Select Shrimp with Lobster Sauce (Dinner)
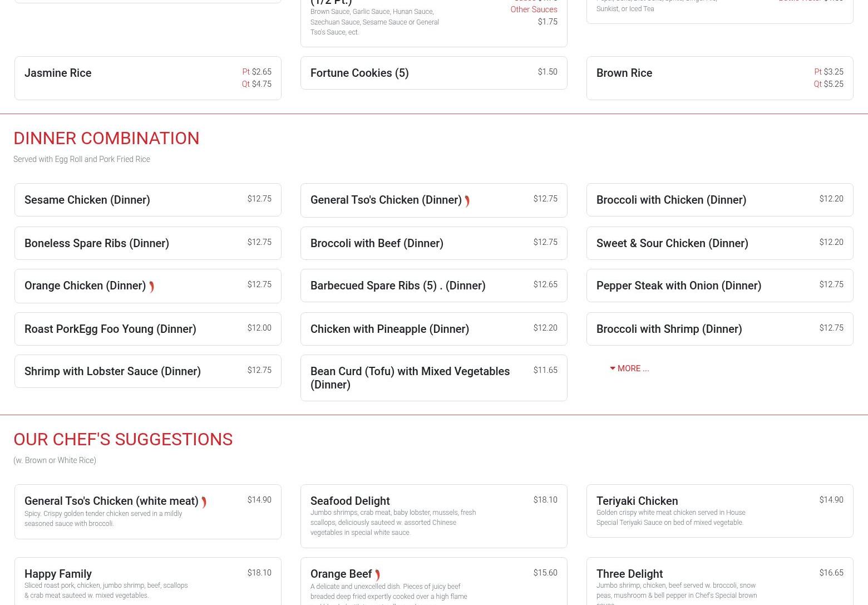Screen dimensions: 868x605 [x=112, y=371]
